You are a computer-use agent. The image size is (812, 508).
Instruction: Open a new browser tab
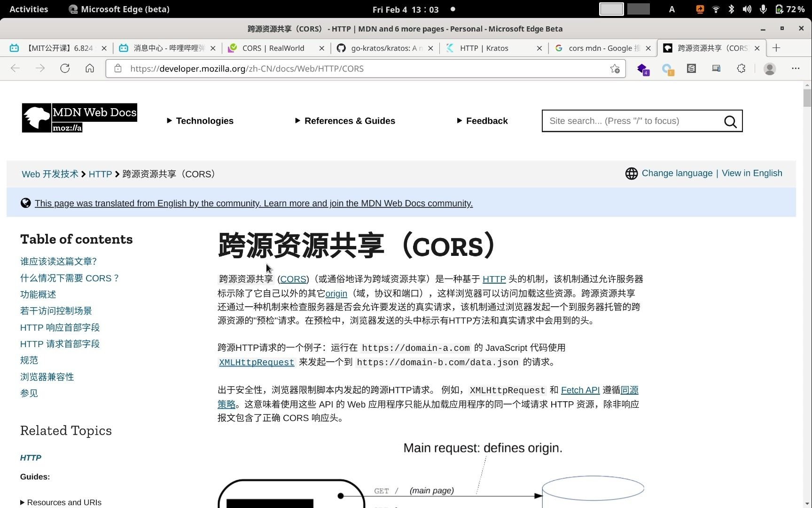tap(776, 48)
